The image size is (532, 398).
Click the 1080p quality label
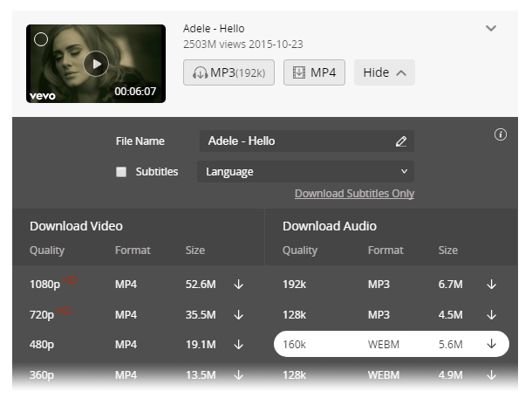(44, 285)
